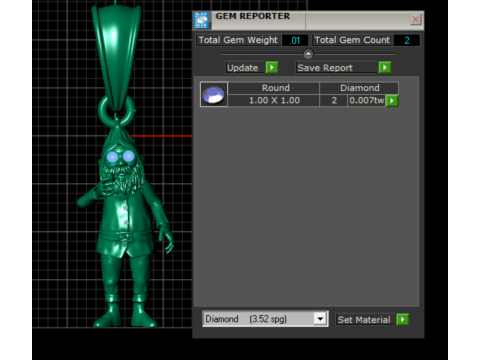Click the Update button label

click(243, 68)
